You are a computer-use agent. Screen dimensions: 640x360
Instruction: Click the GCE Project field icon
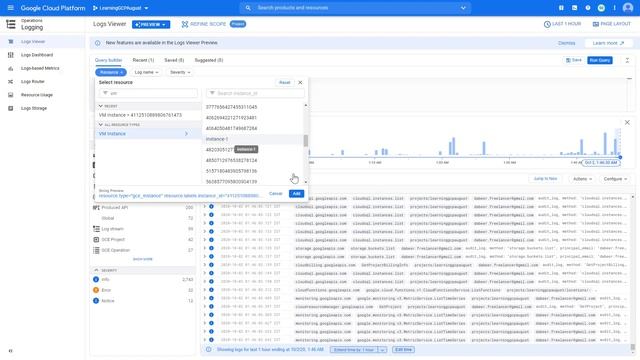96,240
